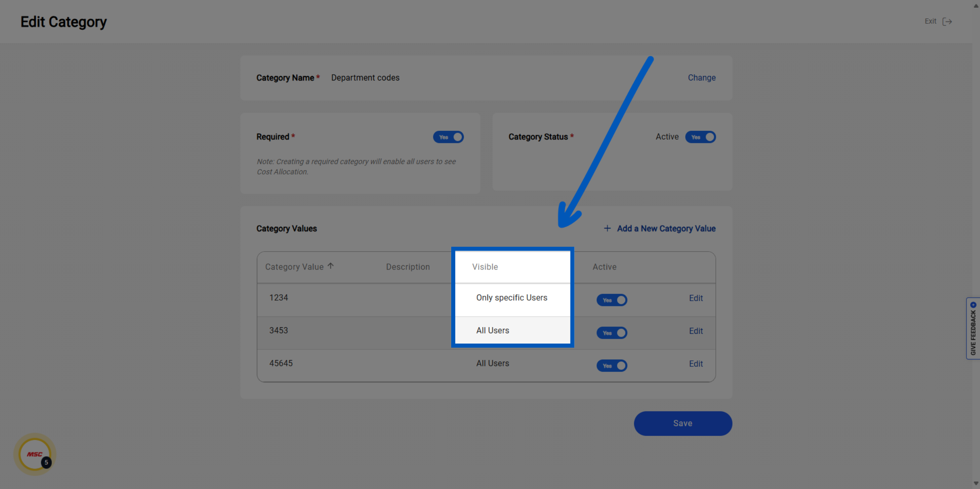This screenshot has width=980, height=489.
Task: Toggle Active switch for value 3453
Action: (x=612, y=333)
